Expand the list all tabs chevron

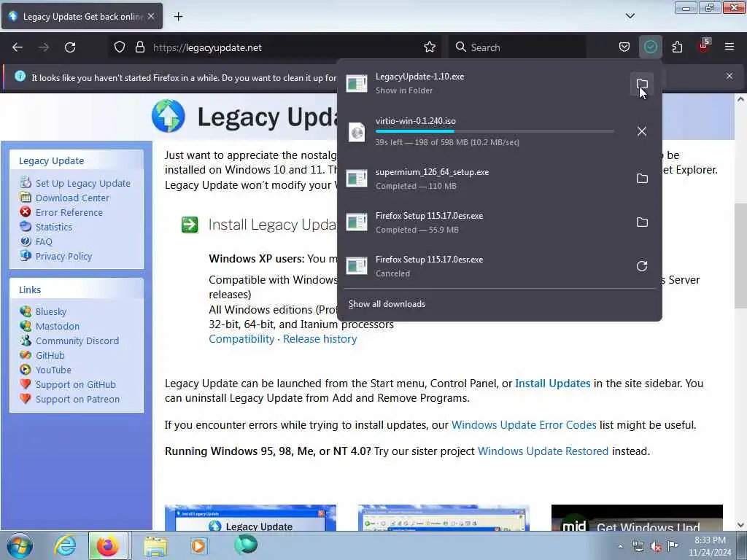[x=630, y=16]
